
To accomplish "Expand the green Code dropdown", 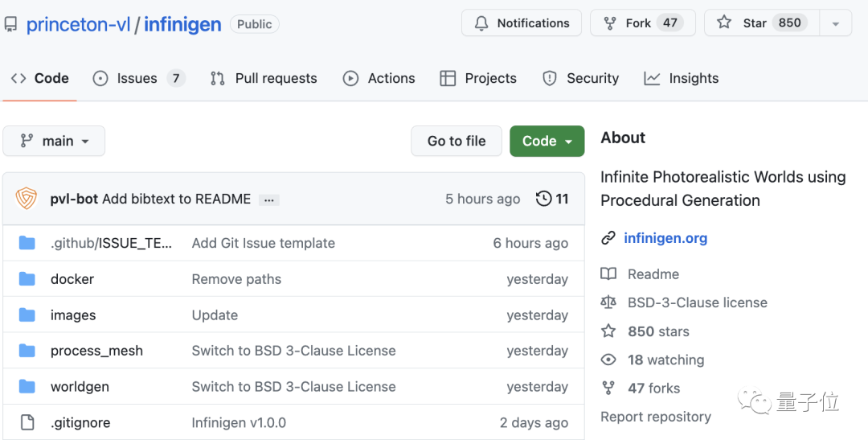I will coord(547,141).
